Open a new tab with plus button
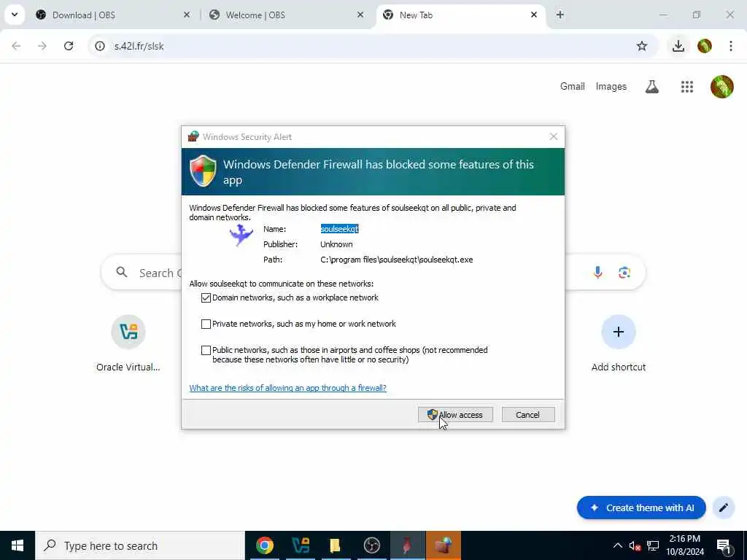Viewport: 747px width, 560px height. point(560,15)
